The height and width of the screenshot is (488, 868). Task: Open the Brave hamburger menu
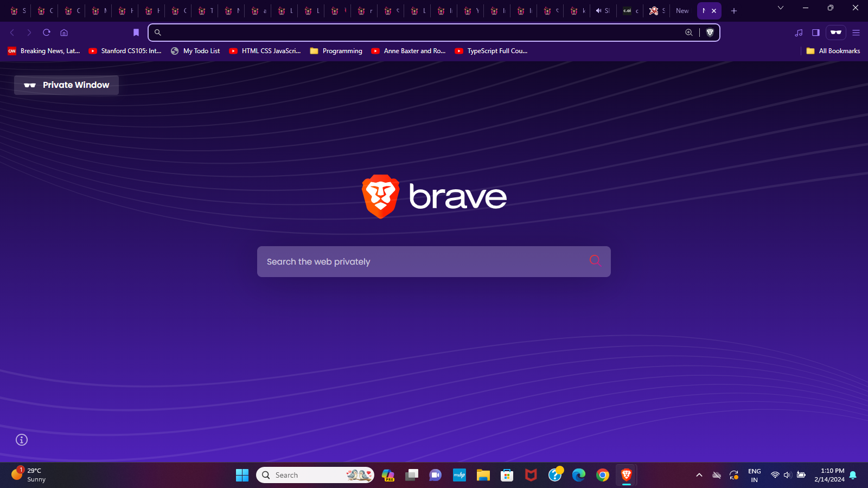pyautogui.click(x=856, y=33)
